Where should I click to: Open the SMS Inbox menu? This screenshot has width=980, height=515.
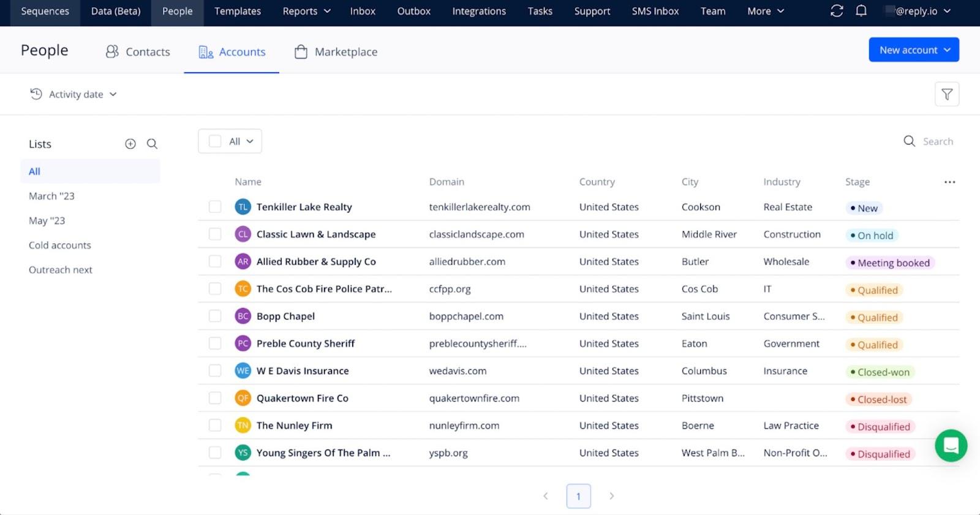pos(655,11)
